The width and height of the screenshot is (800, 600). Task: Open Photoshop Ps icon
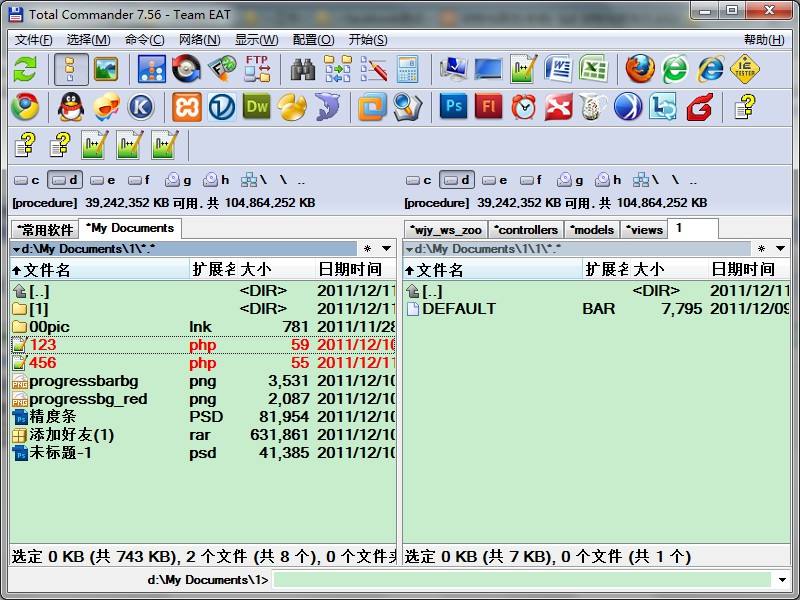coord(454,106)
